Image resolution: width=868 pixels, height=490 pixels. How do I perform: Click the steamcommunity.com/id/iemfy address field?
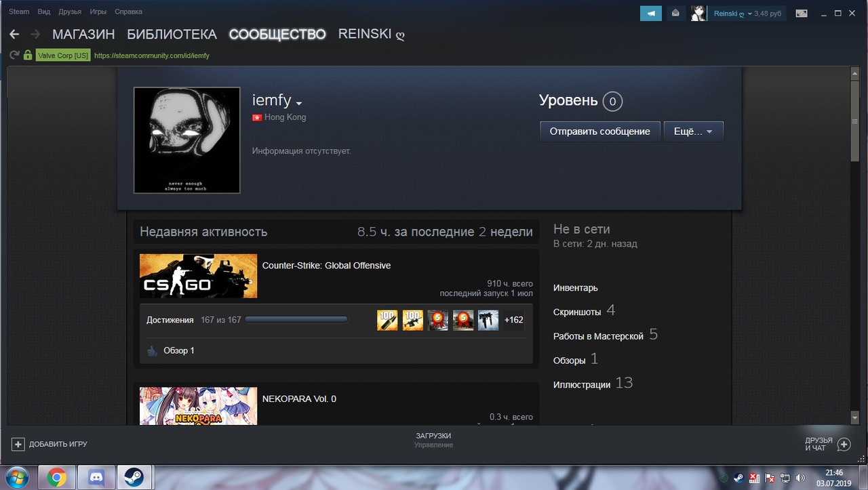[x=152, y=56]
